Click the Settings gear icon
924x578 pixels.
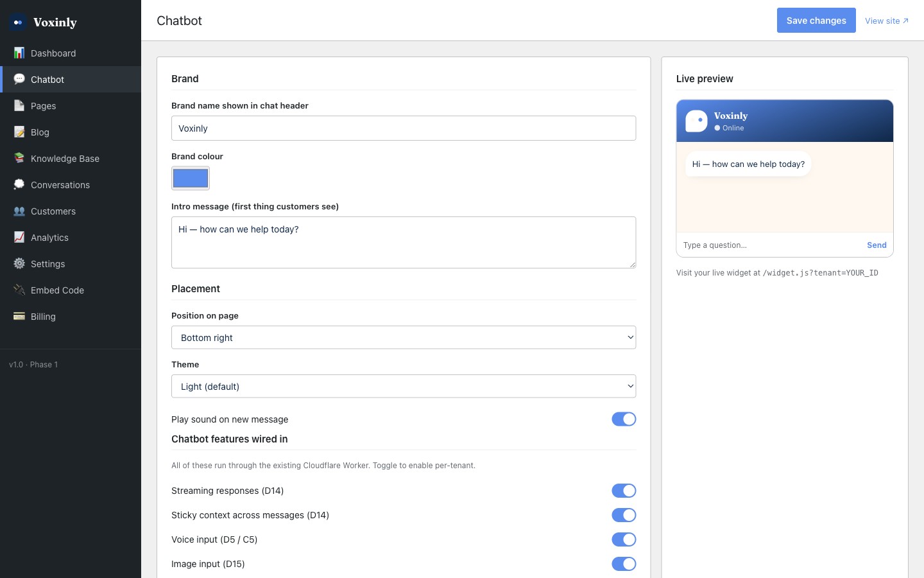pyautogui.click(x=19, y=263)
